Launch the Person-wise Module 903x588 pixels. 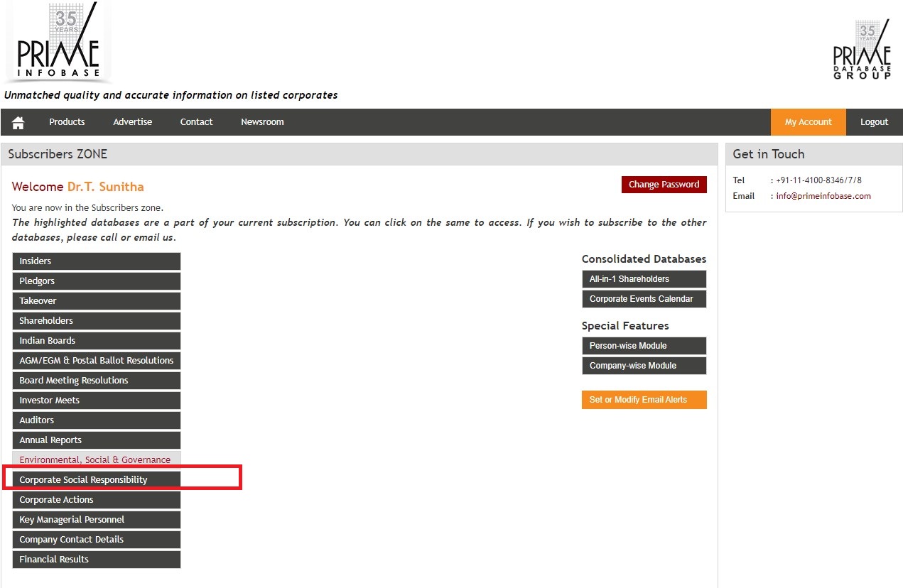click(644, 346)
